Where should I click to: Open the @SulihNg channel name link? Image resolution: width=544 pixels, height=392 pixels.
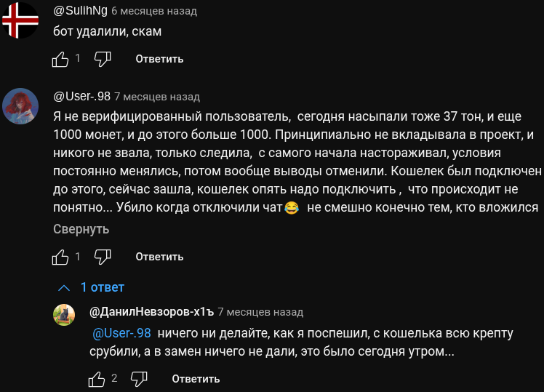[80, 11]
